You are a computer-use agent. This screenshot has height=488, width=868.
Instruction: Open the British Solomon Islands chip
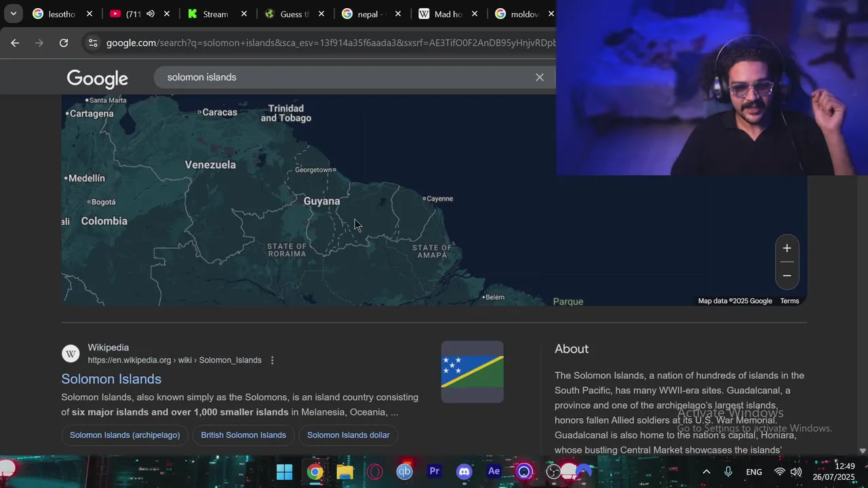click(x=243, y=435)
